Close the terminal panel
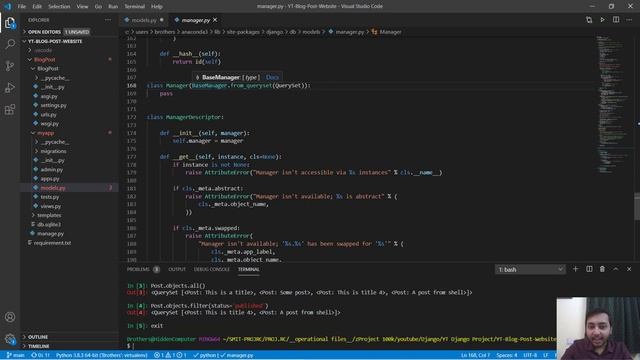This screenshot has width=640, height=360. click(x=629, y=269)
